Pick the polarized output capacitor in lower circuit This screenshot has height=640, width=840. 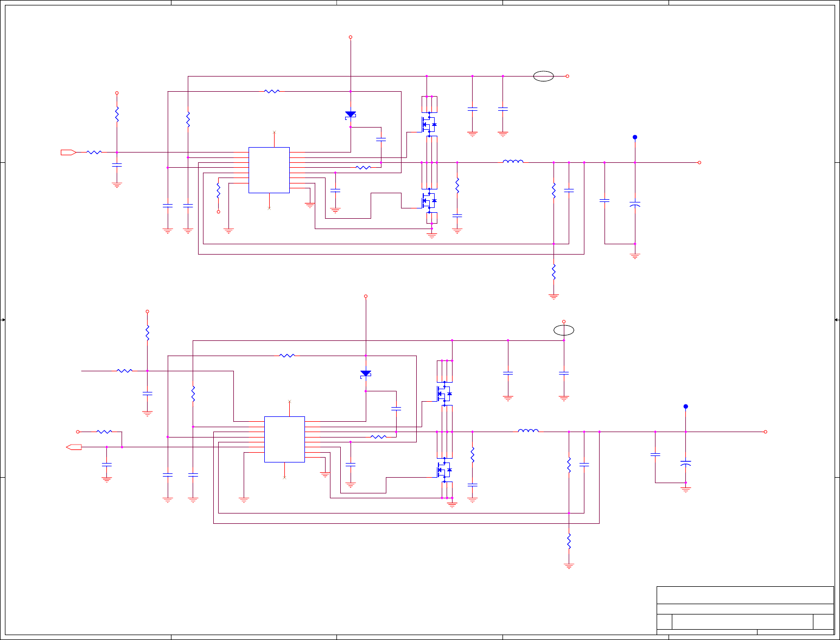[686, 463]
